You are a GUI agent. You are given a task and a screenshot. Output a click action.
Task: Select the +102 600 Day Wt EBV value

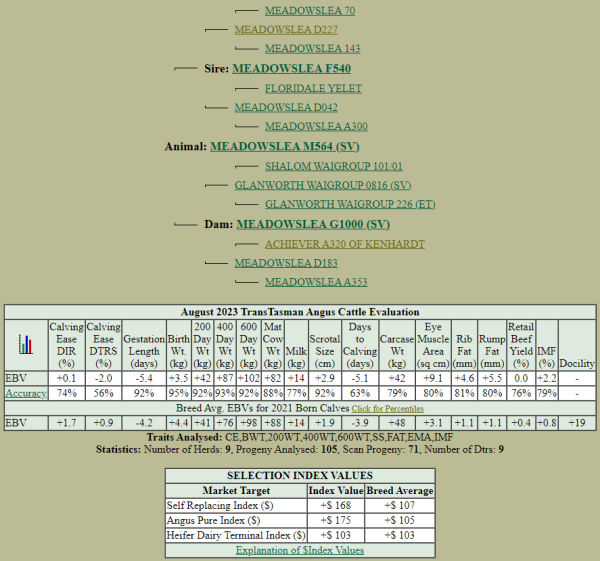coord(249,378)
